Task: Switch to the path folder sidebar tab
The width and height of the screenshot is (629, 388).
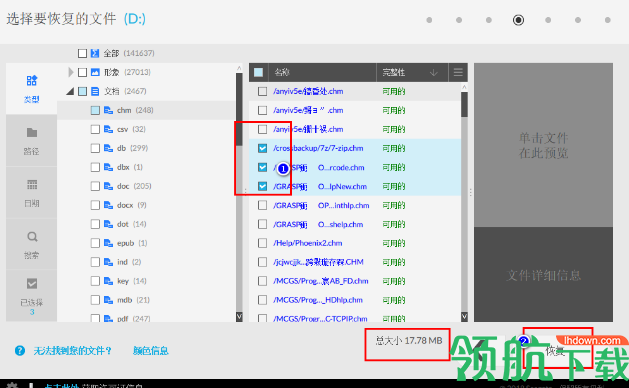Action: (31, 140)
